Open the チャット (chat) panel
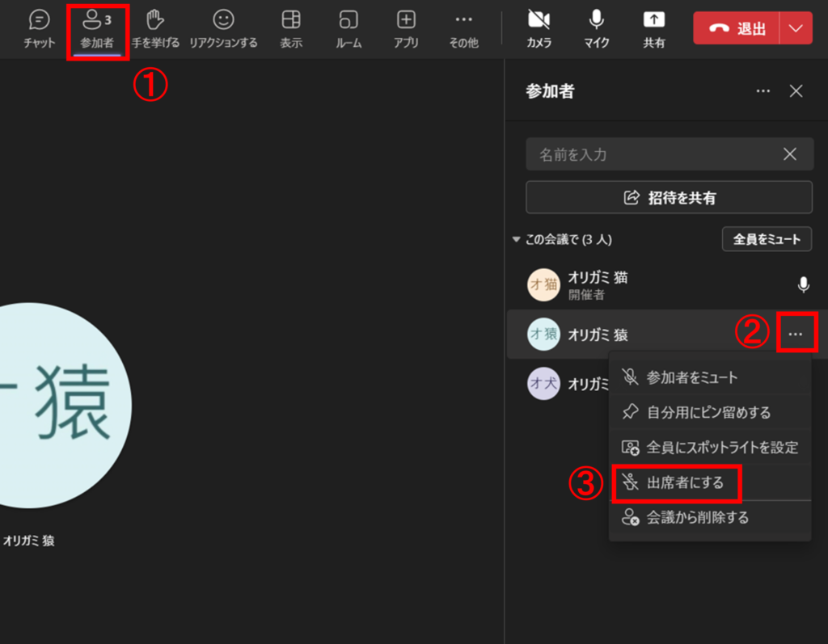 (39, 28)
